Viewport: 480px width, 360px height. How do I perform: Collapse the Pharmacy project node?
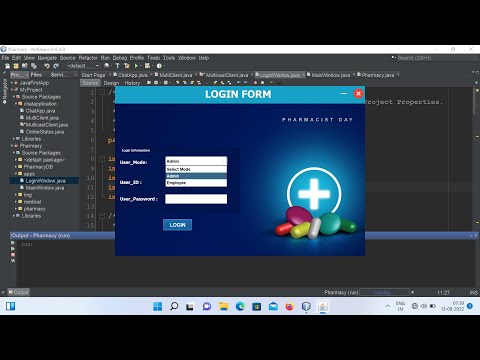(x=12, y=146)
